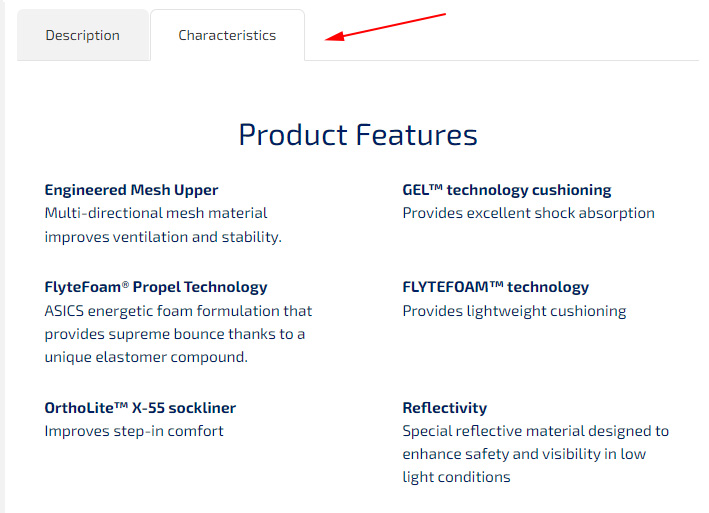Image resolution: width=709 pixels, height=513 pixels.
Task: Click the red arrow annotation
Action: point(386,27)
